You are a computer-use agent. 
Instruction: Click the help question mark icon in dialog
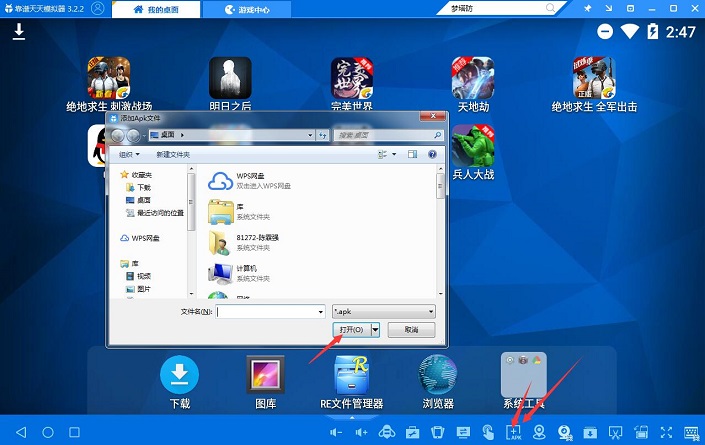[x=432, y=154]
